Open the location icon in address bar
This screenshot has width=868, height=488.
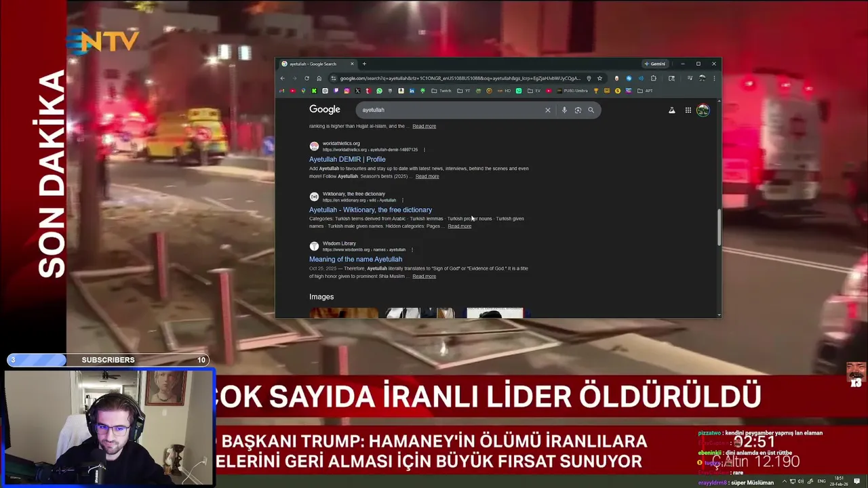589,79
